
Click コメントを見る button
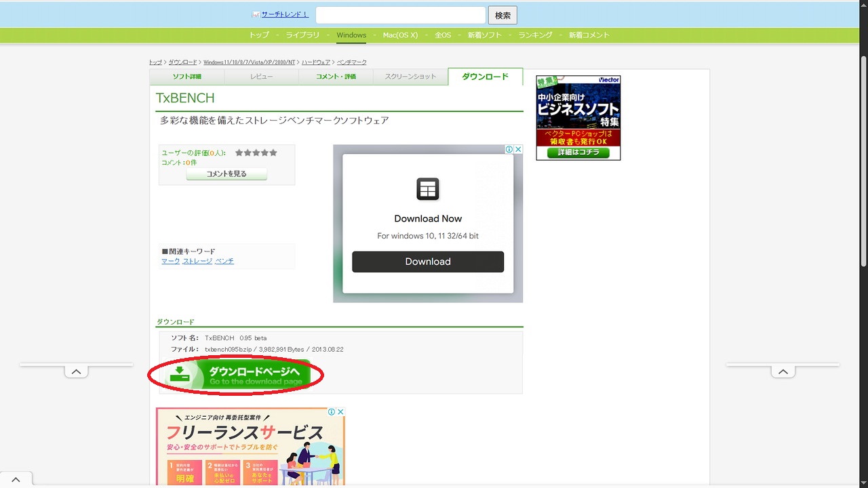[226, 174]
